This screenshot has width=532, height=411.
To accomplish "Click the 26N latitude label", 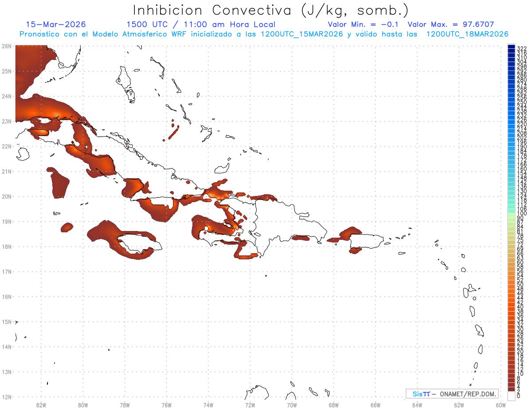I will coord(7,46).
